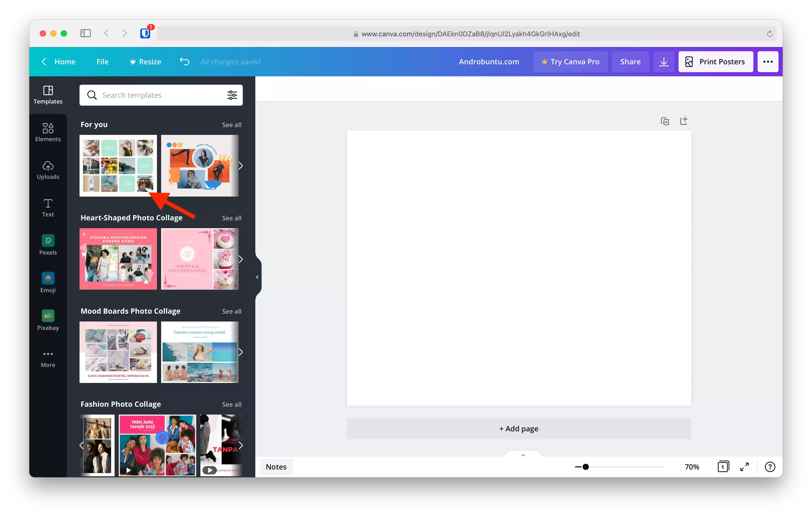See all Mood Boards Photo Collage templates
This screenshot has width=812, height=516.
(x=231, y=311)
